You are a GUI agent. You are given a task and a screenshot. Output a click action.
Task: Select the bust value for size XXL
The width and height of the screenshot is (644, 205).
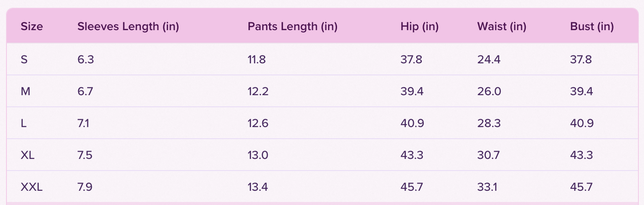click(581, 187)
